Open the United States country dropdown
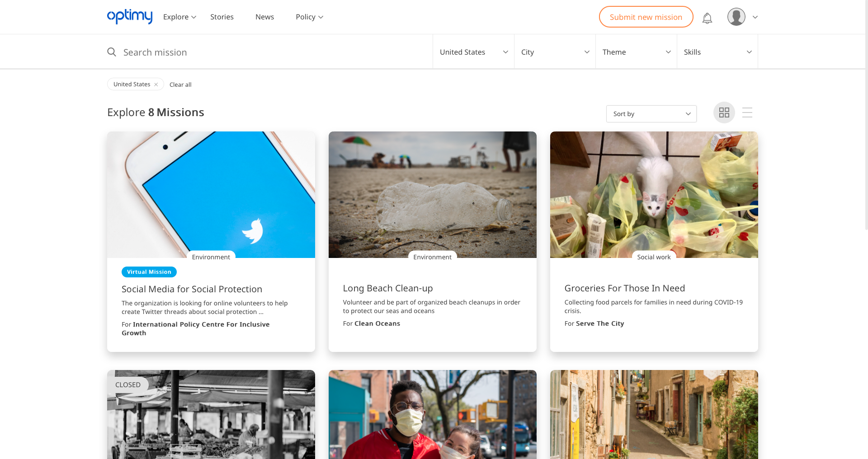 473,52
